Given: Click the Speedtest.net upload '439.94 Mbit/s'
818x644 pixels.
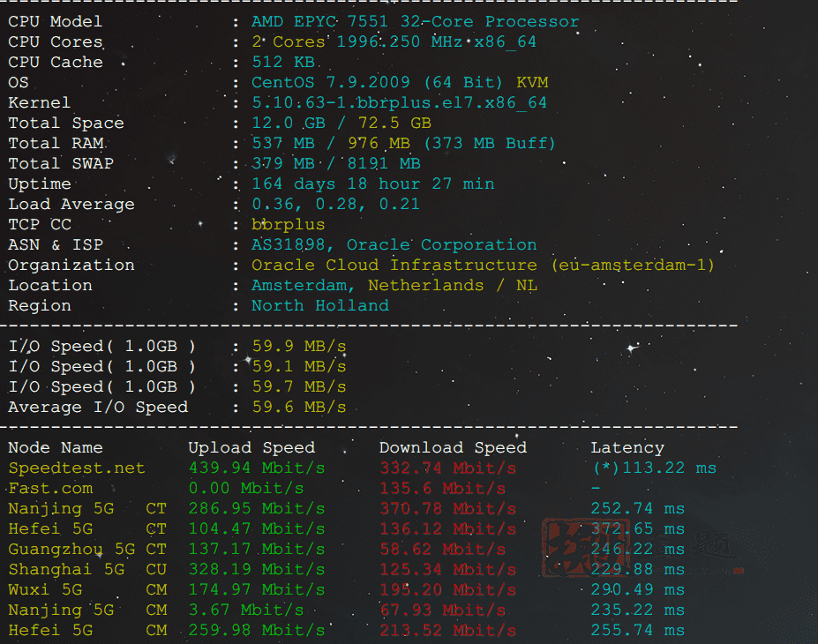Looking at the screenshot, I should 257,468.
